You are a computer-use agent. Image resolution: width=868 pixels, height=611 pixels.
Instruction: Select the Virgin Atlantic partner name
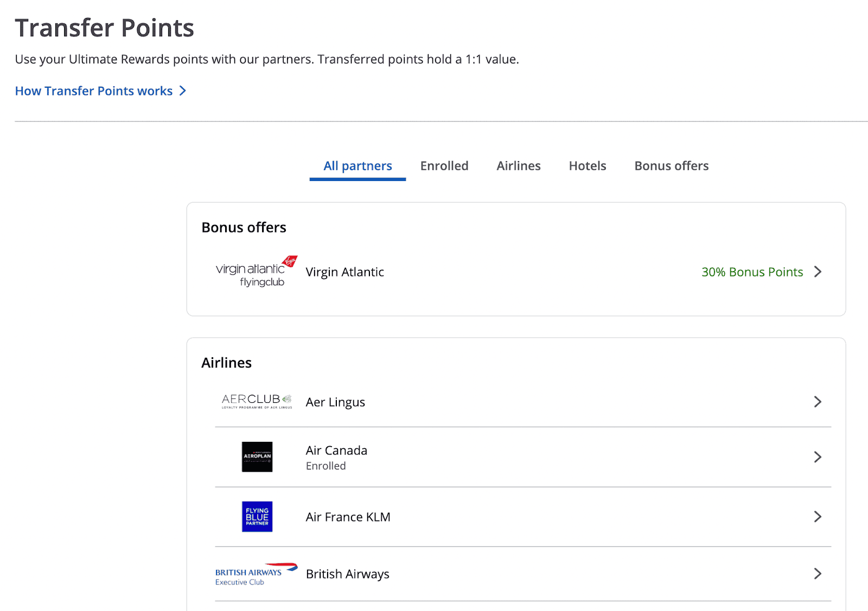tap(345, 272)
